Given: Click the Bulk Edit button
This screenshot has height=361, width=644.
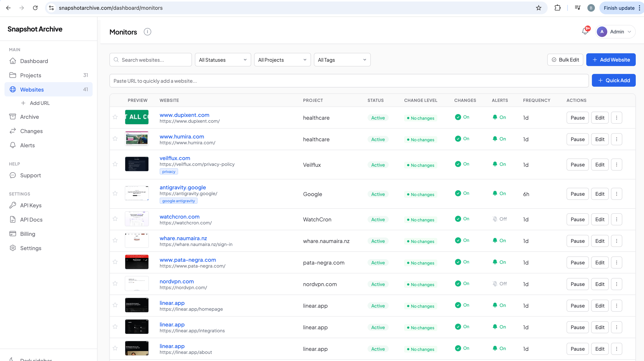Looking at the screenshot, I should point(565,60).
